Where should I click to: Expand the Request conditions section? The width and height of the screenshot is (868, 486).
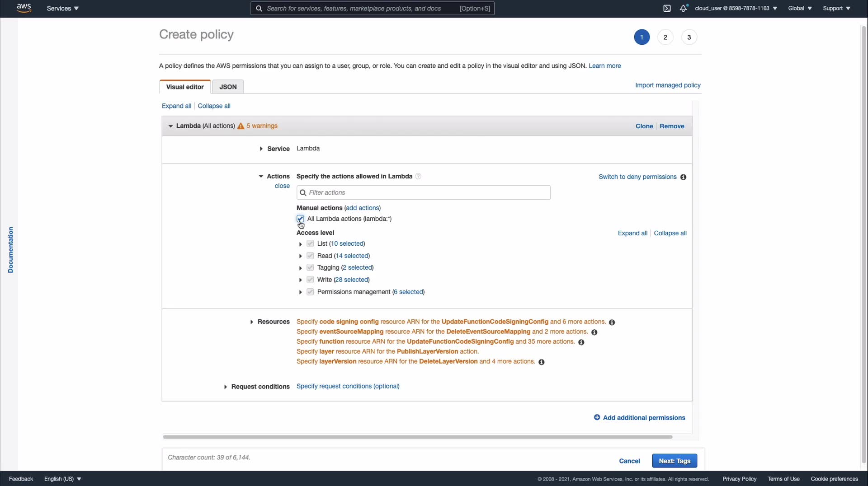(x=225, y=387)
